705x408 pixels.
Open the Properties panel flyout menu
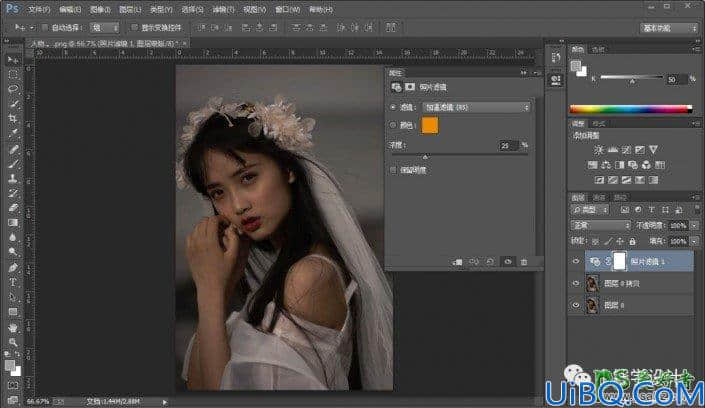[x=537, y=72]
